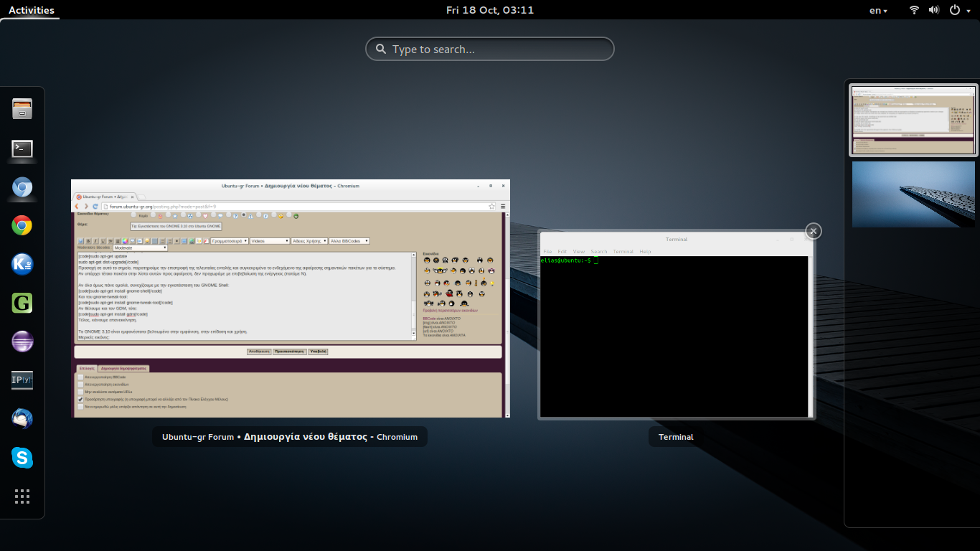Switch to the empty second workspace thumbnail
This screenshot has height=551, width=980.
pos(913,194)
